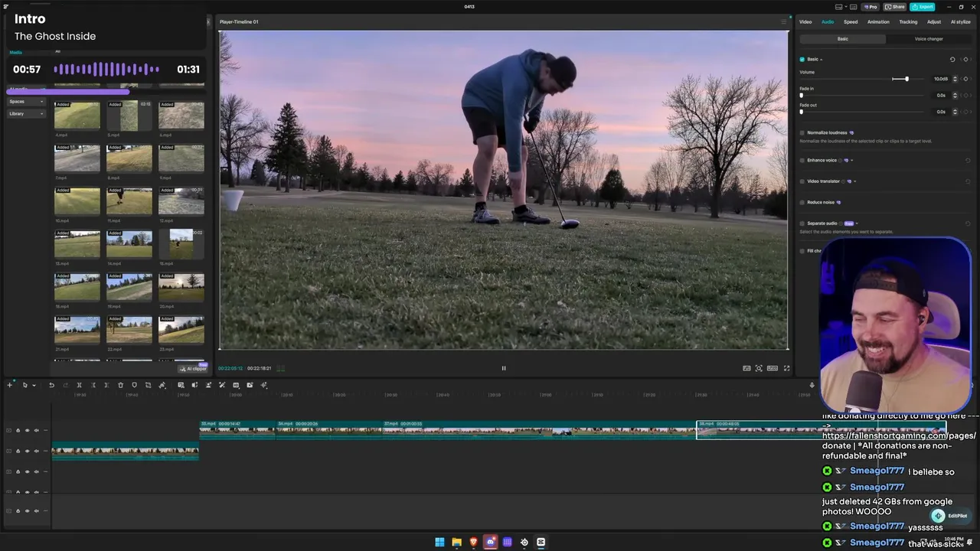Reset the Basic audio settings
Screen dimensions: 980x551
coord(952,59)
